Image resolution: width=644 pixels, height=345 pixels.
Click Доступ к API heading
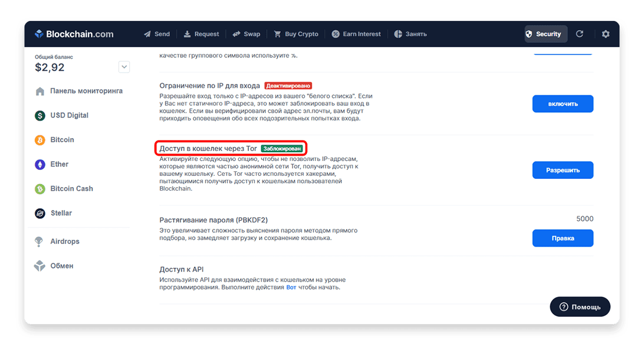click(181, 269)
